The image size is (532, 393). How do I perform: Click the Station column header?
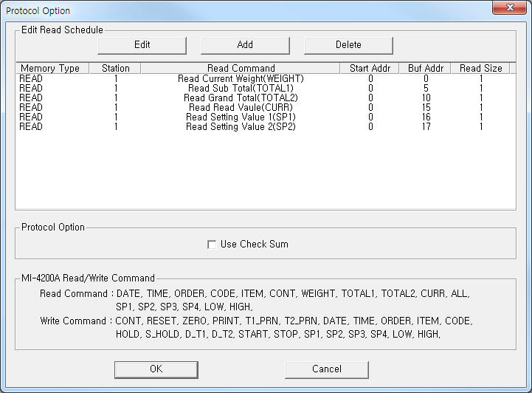point(115,68)
